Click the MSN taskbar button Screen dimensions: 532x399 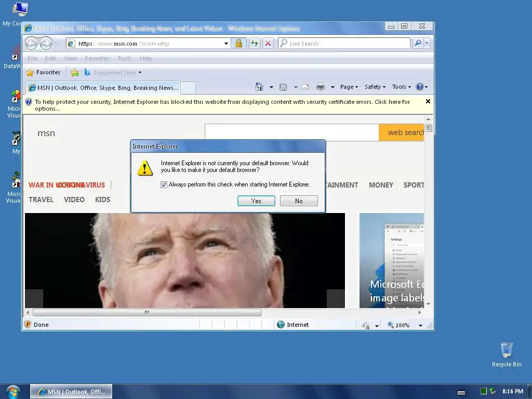pos(71,392)
